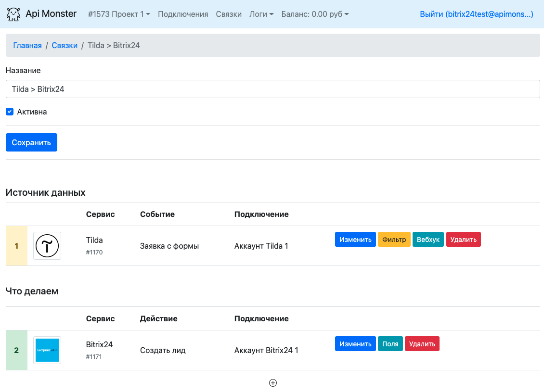Click Изменить for the Tilda source
The image size is (544, 392).
(355, 240)
